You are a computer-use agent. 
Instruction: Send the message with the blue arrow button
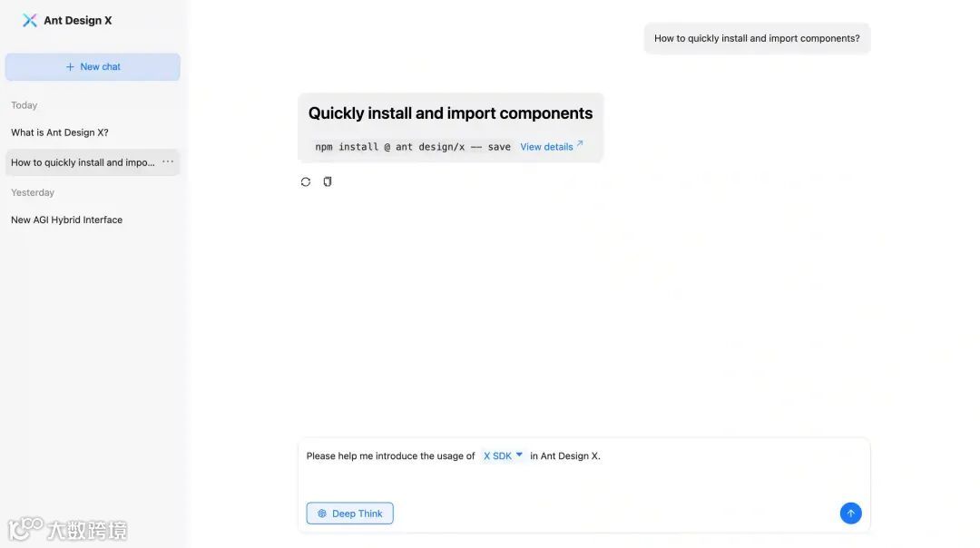tap(850, 513)
